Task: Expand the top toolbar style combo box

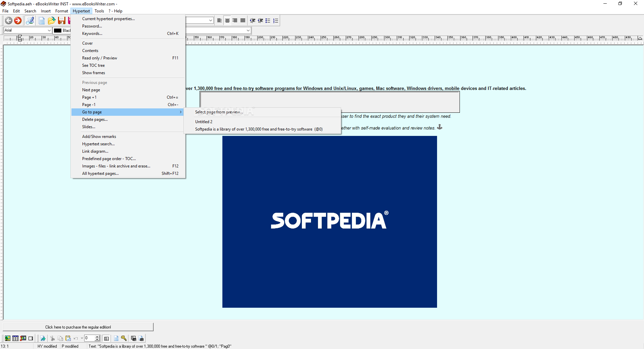Action: pyautogui.click(x=211, y=20)
